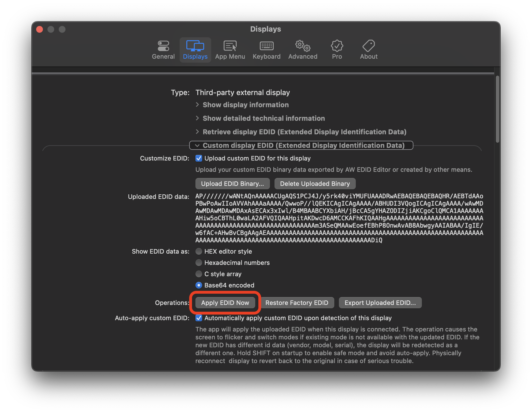Click Upload EDID Binary

[x=232, y=184]
